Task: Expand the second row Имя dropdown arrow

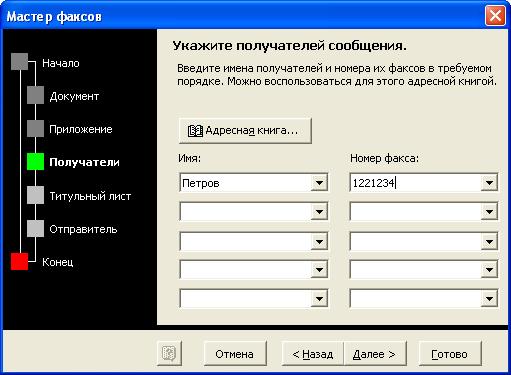Action: coord(319,212)
